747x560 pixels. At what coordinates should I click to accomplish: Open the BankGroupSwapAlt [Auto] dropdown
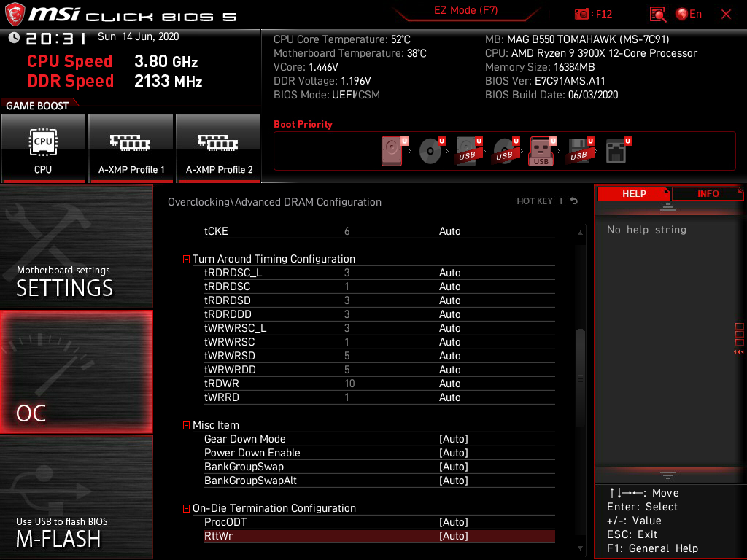point(454,481)
